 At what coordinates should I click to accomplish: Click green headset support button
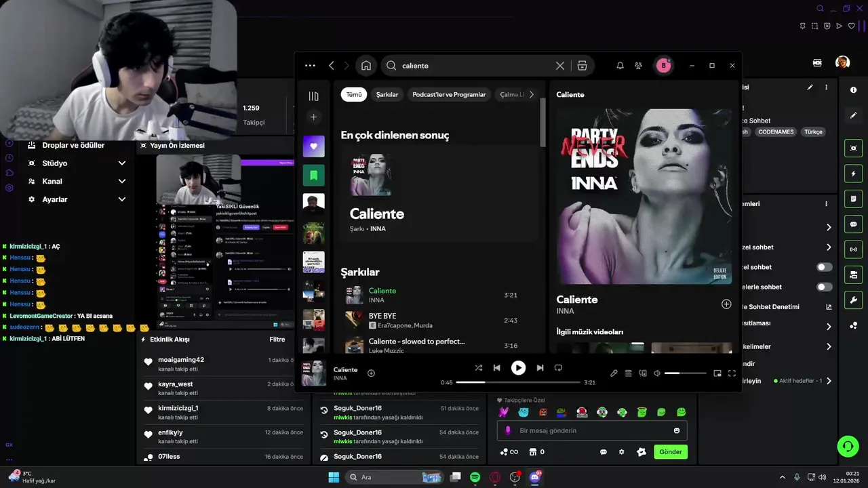(x=848, y=446)
